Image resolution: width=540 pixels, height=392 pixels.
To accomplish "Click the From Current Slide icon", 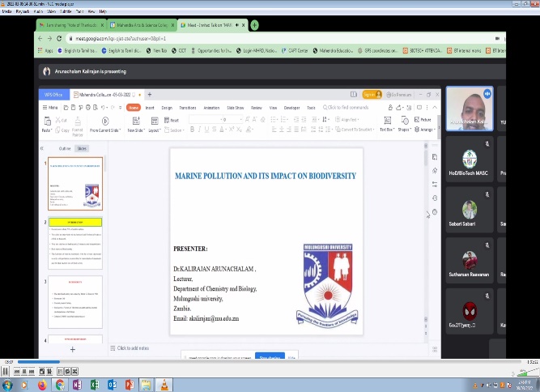I will pyautogui.click(x=104, y=121).
